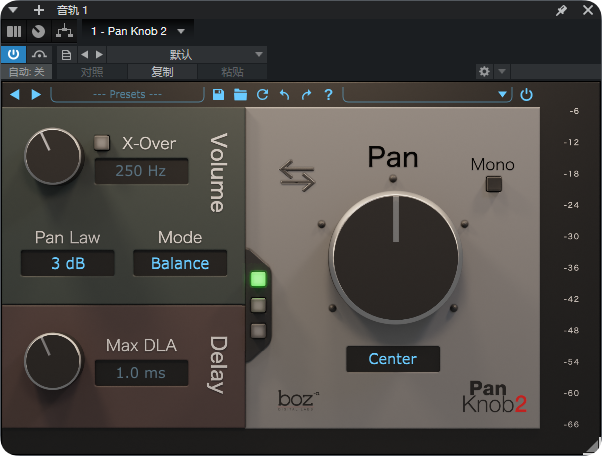This screenshot has height=456, width=602.
Task: Toggle the blue plugin power button
Action: tap(13, 55)
